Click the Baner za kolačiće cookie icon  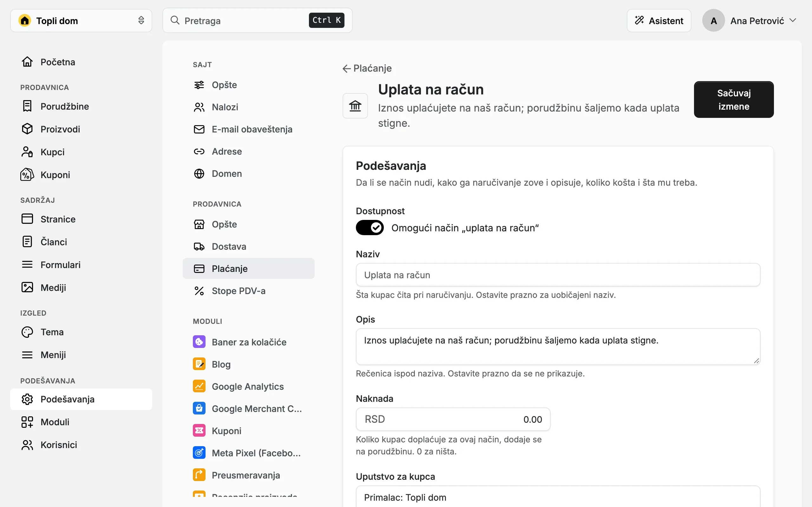click(x=199, y=342)
